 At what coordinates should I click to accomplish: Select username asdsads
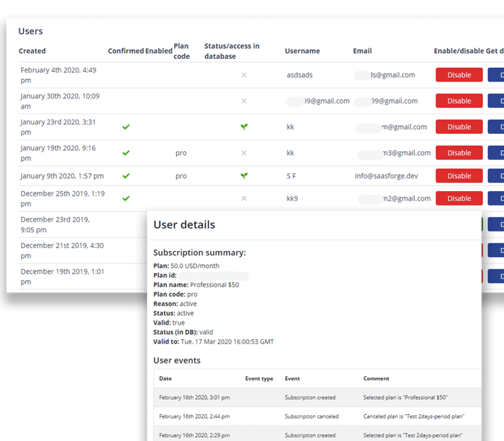[300, 75]
